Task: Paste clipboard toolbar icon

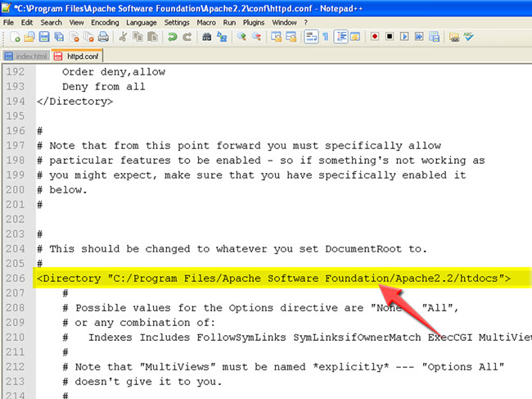Action: 153,37
